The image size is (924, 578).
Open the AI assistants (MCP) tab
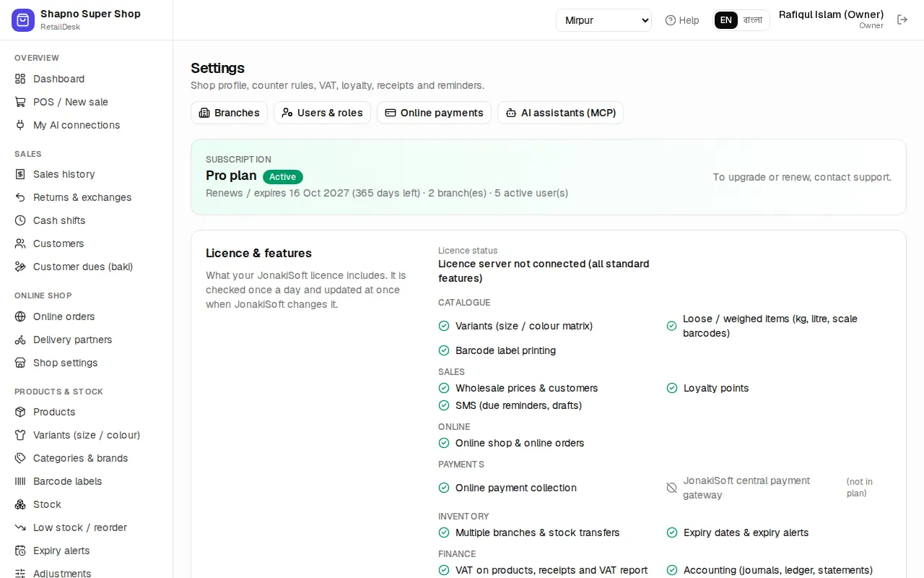tap(560, 113)
